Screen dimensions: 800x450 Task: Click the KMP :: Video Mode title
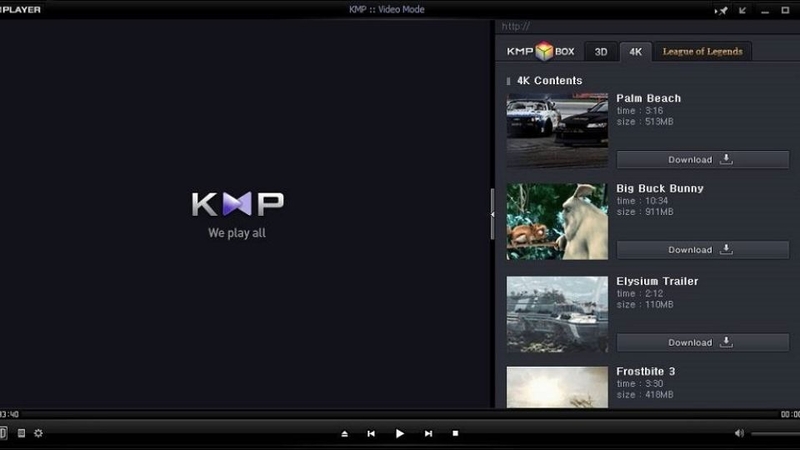[387, 10]
